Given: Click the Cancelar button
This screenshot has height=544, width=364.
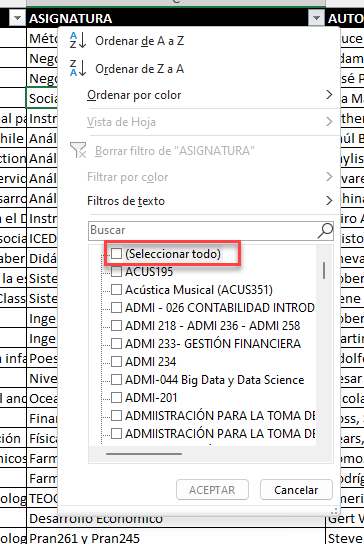Looking at the screenshot, I should click(296, 490).
